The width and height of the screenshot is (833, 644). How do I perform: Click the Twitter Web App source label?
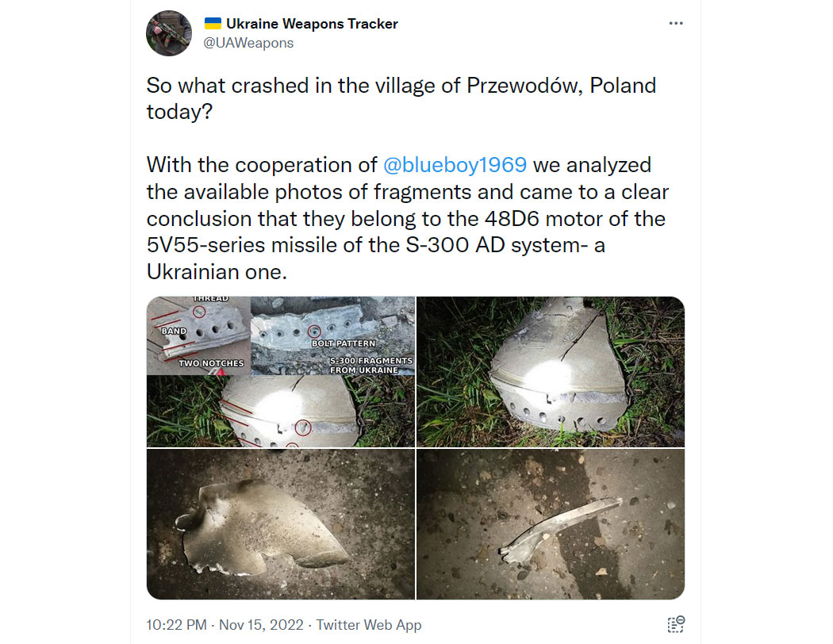coord(369,625)
